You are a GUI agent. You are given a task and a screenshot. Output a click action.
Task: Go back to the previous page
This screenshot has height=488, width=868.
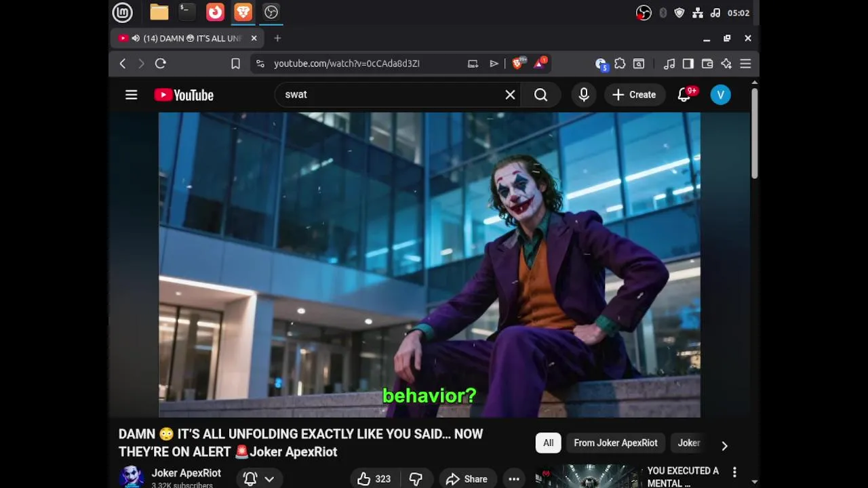pos(123,64)
